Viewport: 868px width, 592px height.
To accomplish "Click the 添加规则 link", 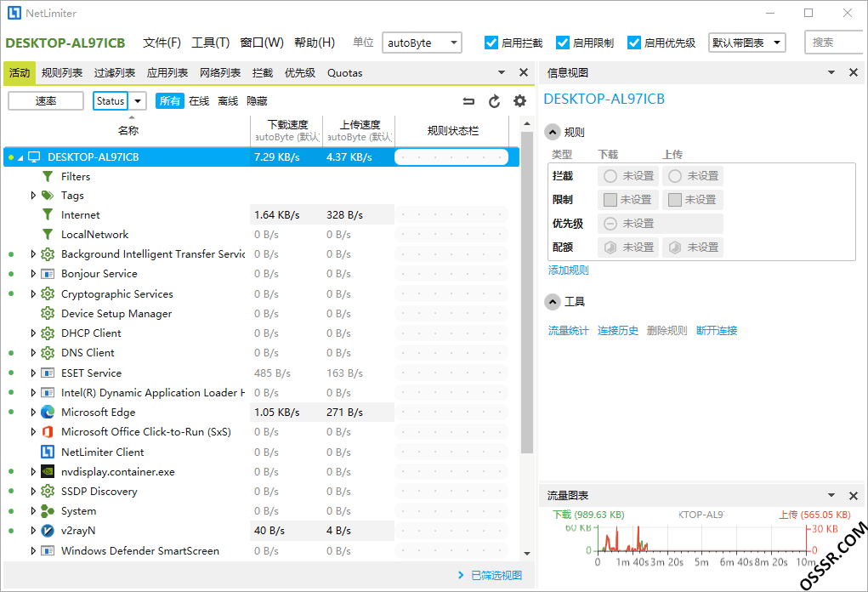I will click(x=569, y=270).
